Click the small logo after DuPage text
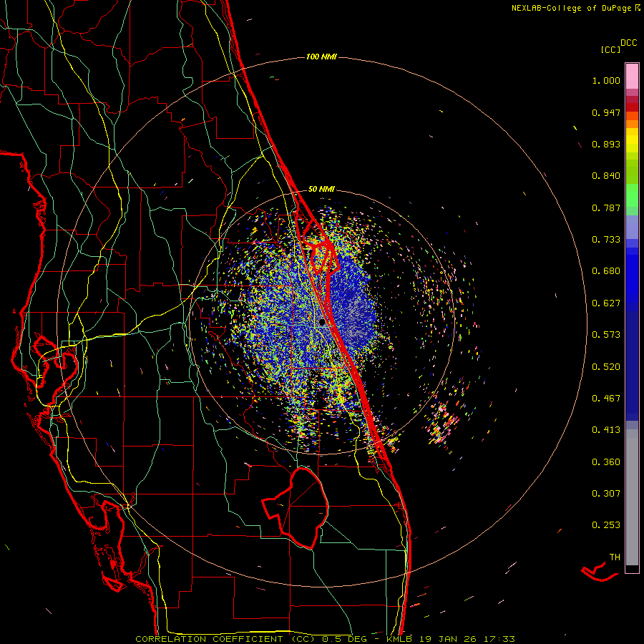Image resolution: width=644 pixels, height=644 pixels. click(x=638, y=8)
